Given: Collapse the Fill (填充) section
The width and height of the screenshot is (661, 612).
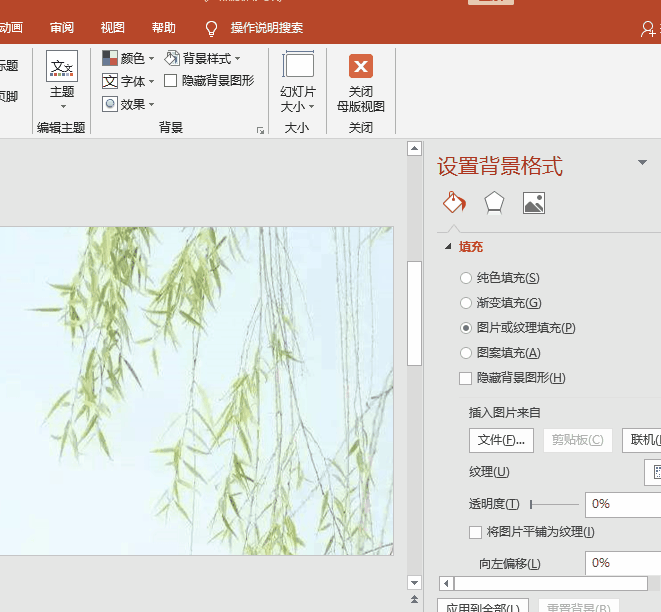Looking at the screenshot, I should [447, 247].
